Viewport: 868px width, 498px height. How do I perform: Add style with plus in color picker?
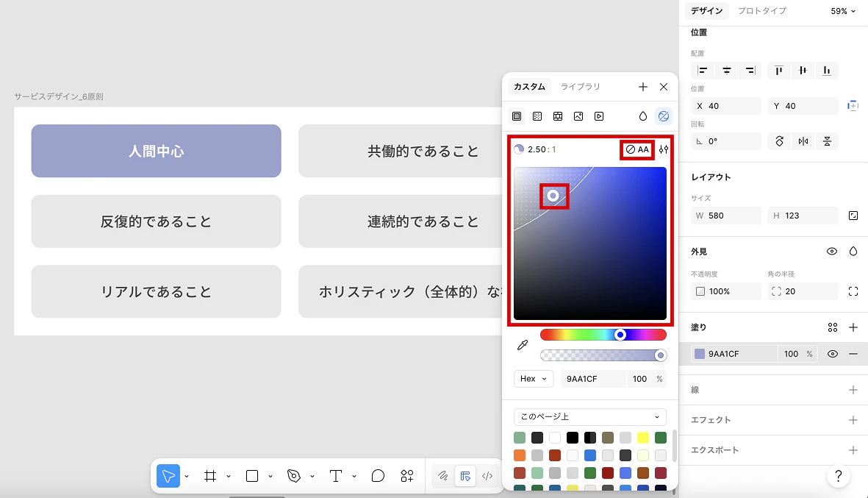(x=642, y=87)
